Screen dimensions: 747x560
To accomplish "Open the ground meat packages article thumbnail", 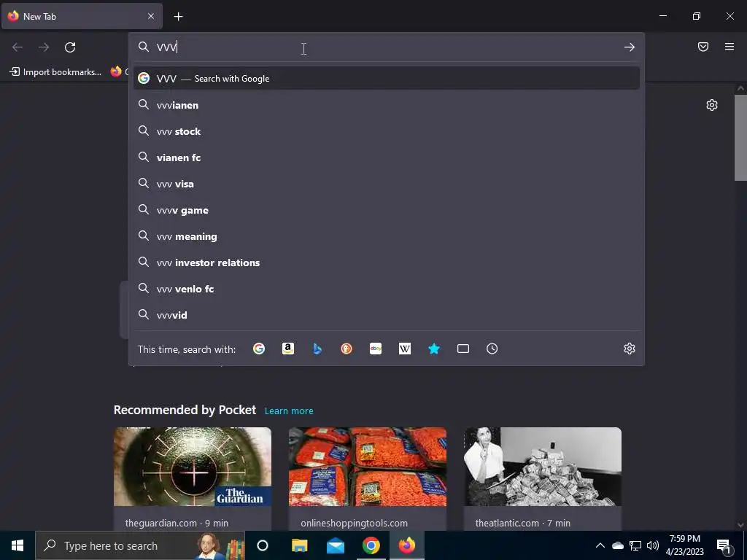I will tap(368, 467).
